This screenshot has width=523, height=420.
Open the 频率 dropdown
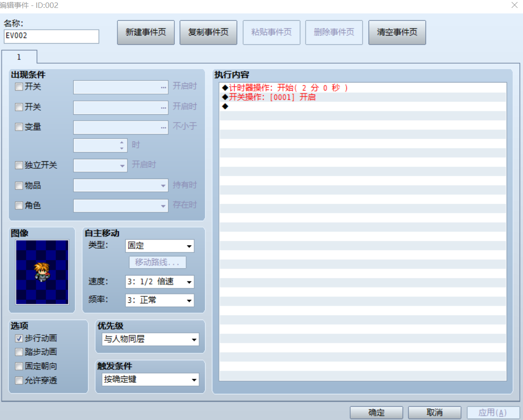coord(160,300)
